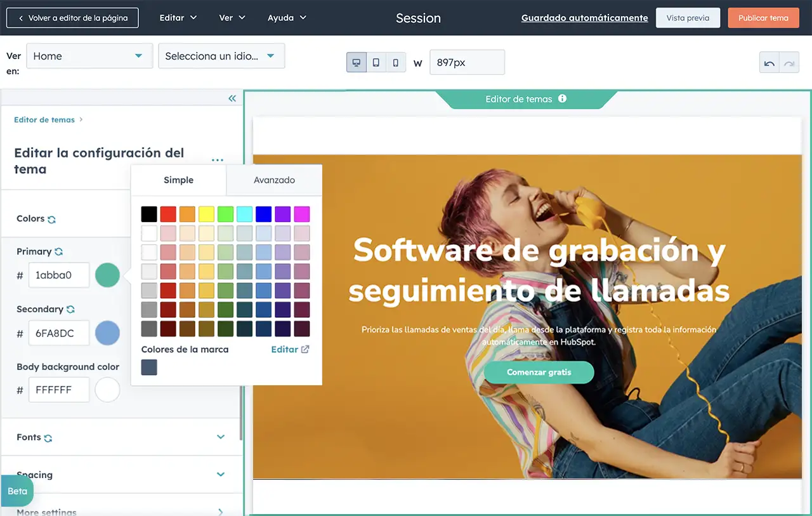Open the three-dot options menu
This screenshot has width=812, height=516.
tap(218, 161)
